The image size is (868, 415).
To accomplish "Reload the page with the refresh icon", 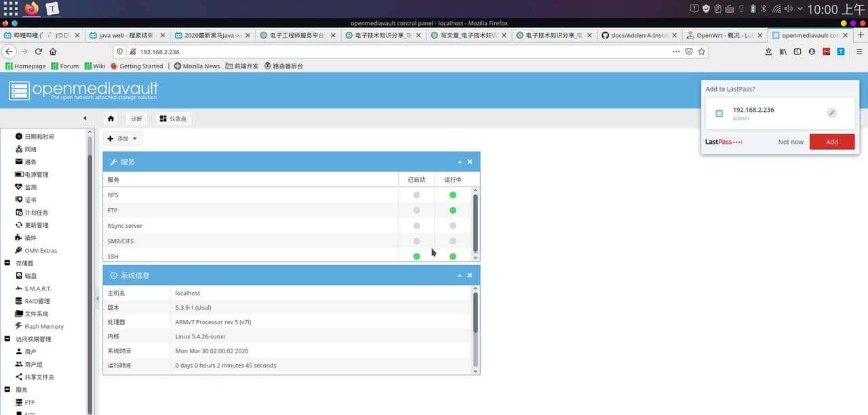I will [39, 52].
